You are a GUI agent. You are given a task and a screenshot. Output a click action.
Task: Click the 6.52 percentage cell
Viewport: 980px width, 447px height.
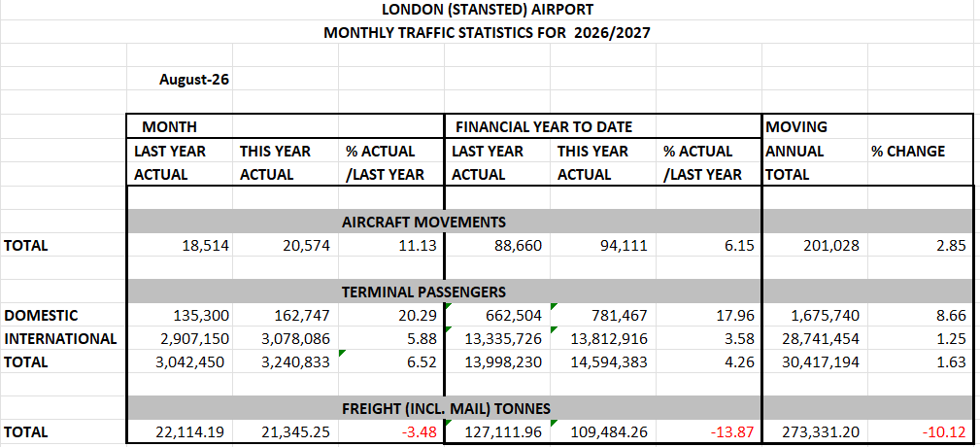pyautogui.click(x=391, y=362)
